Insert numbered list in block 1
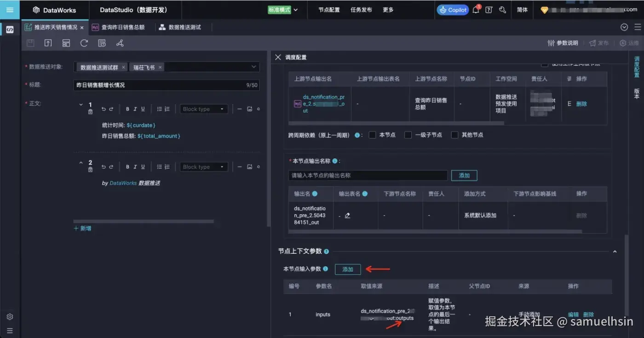 click(167, 109)
